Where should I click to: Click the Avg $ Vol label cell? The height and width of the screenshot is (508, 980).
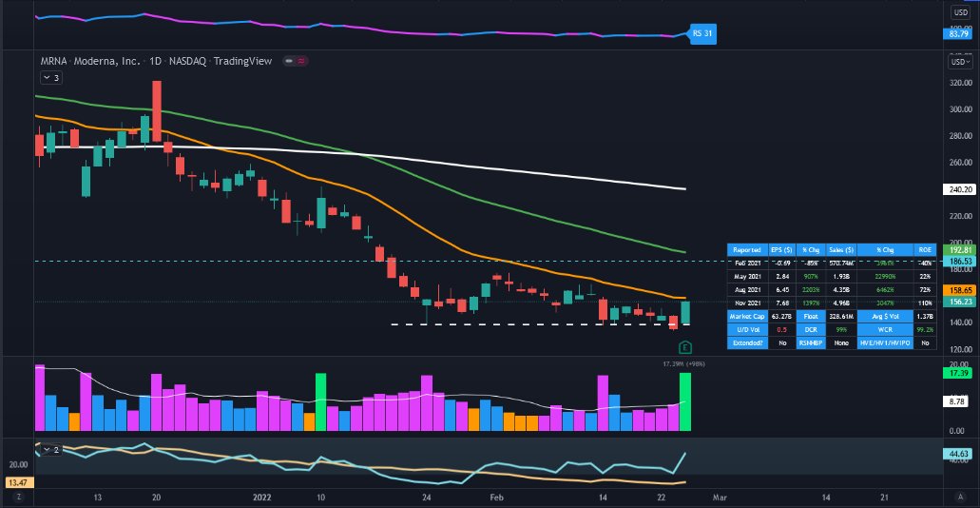[x=886, y=317]
